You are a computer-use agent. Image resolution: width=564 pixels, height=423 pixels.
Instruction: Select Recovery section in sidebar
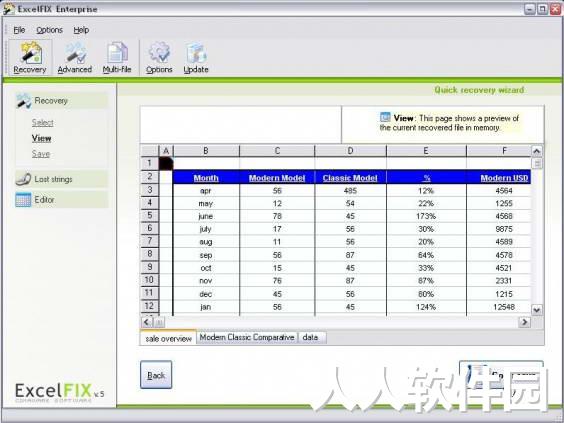pos(61,101)
